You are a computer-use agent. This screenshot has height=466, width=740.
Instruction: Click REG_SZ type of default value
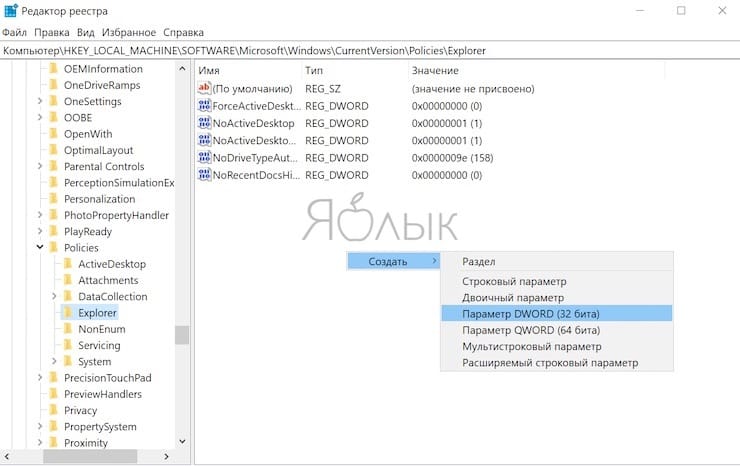[x=323, y=89]
